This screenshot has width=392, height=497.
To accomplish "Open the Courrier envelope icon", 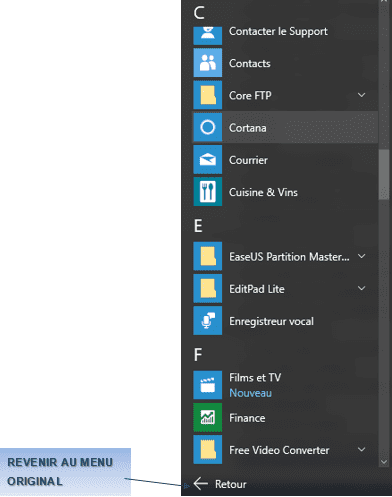I will [208, 159].
